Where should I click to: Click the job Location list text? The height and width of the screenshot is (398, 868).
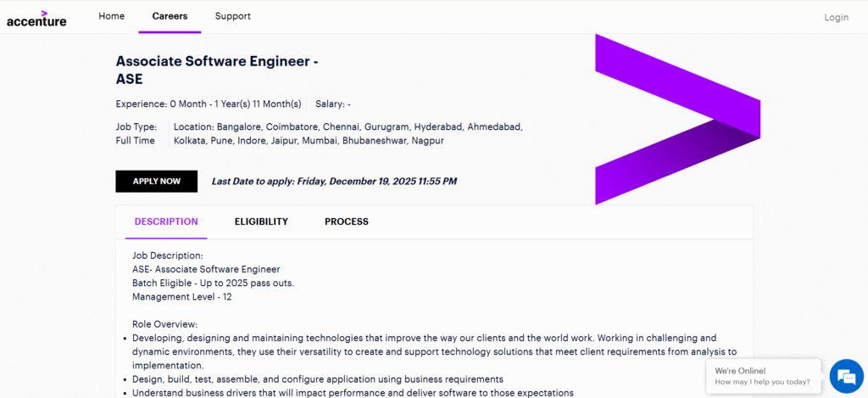pos(348,133)
